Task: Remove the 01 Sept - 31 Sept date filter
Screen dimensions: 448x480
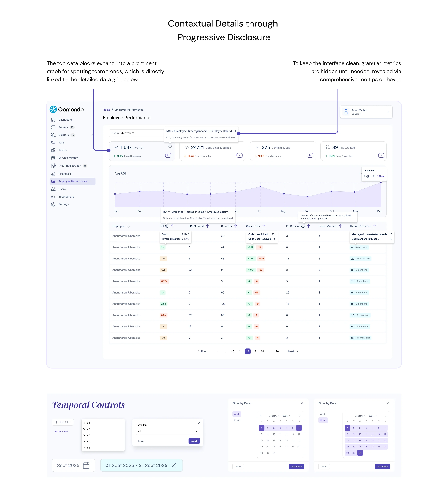Action: pos(174,465)
